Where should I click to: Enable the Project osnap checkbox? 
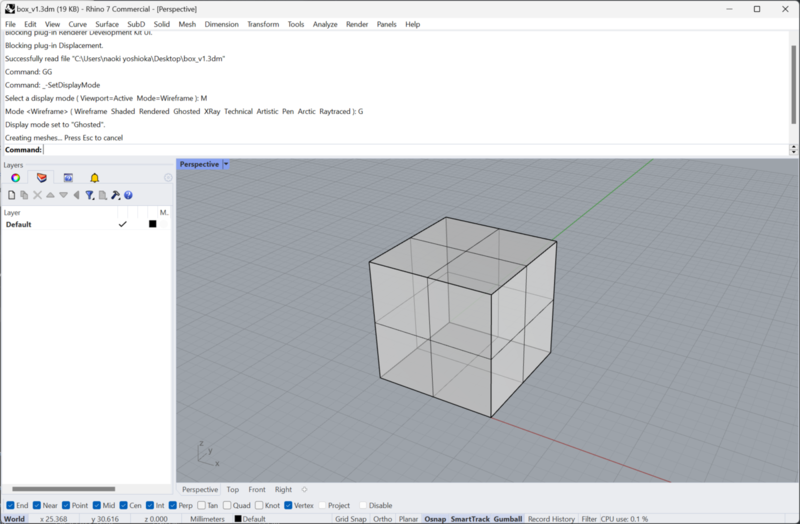tap(322, 505)
